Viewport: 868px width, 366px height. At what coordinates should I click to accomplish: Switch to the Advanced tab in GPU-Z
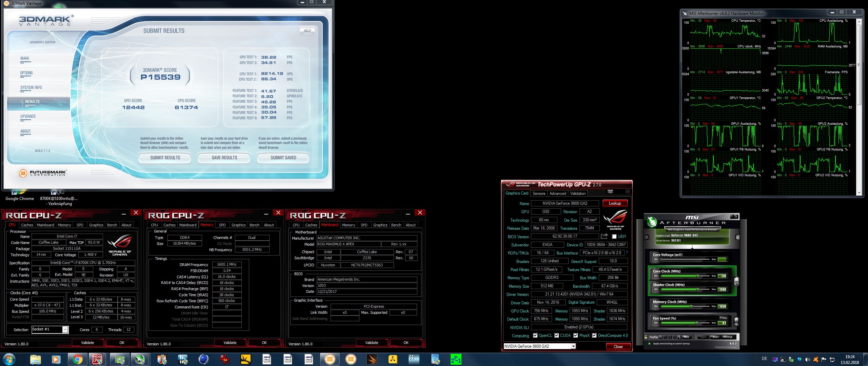click(x=557, y=194)
